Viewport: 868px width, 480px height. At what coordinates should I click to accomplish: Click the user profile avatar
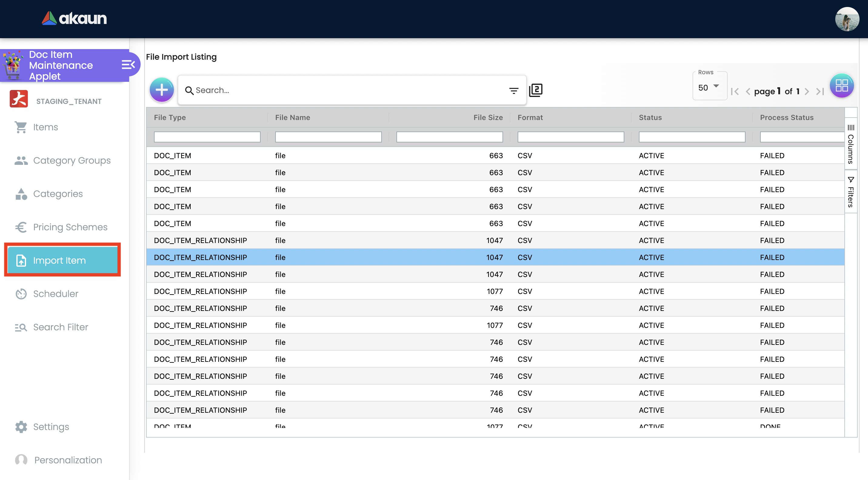coord(847,19)
